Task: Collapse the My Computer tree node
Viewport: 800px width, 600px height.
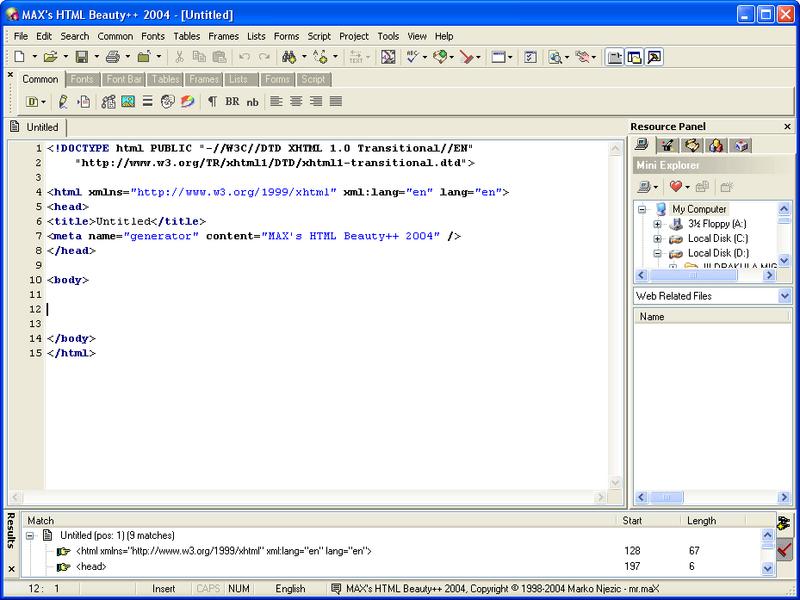Action: 642,209
